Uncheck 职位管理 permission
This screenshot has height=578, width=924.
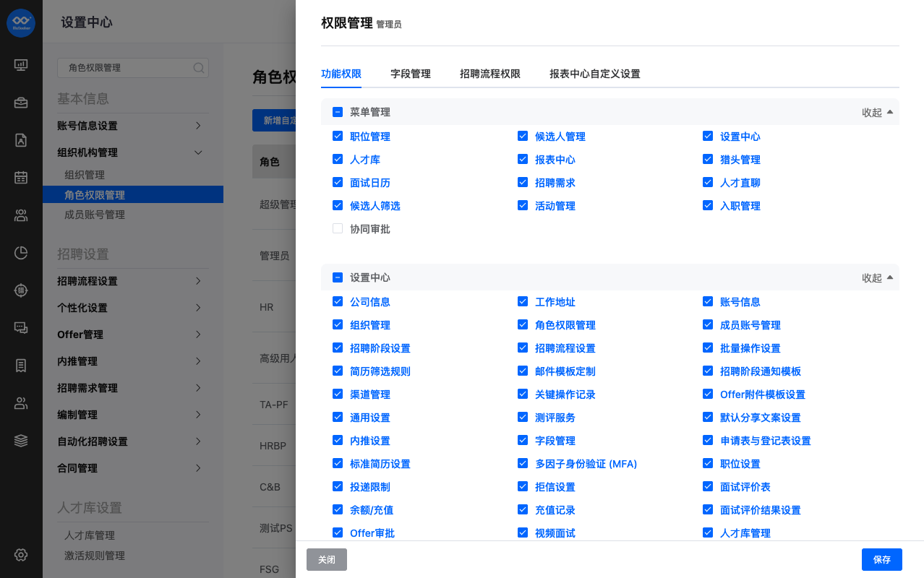[x=338, y=136]
